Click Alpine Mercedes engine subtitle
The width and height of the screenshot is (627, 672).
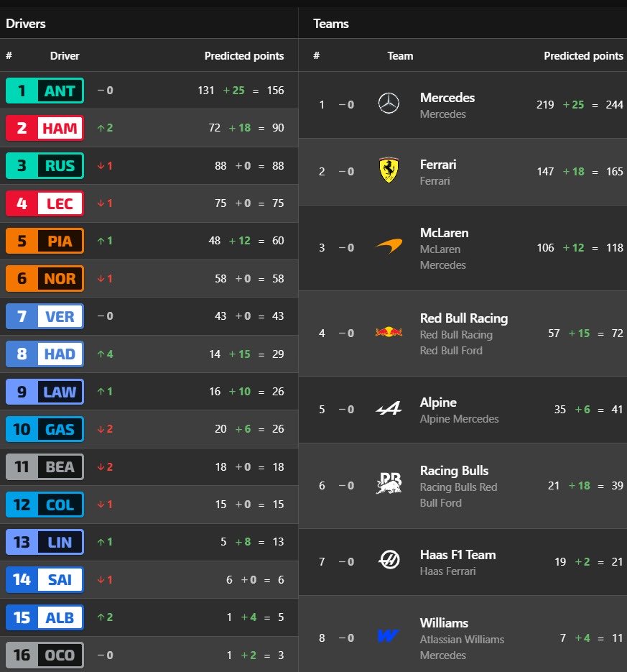[x=459, y=419]
